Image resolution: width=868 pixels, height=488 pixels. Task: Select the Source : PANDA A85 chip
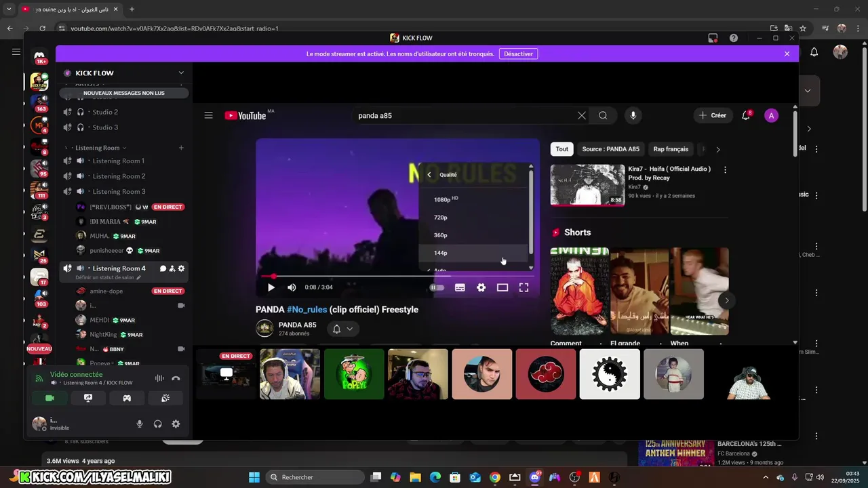pos(610,149)
